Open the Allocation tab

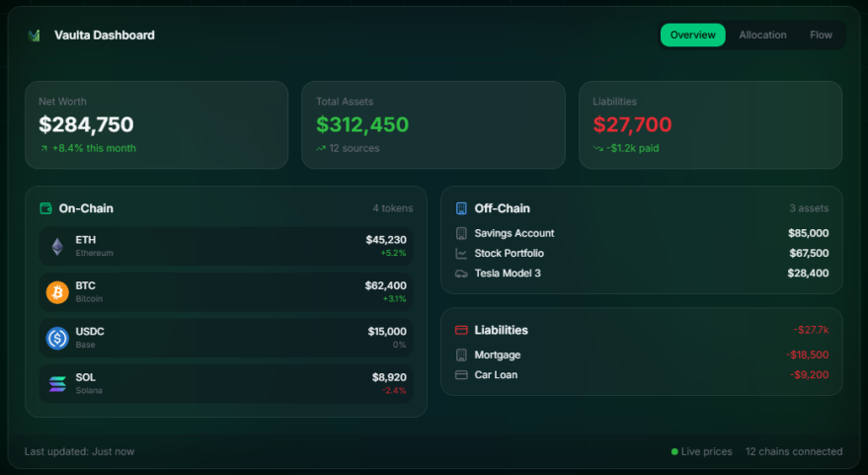[x=762, y=35]
